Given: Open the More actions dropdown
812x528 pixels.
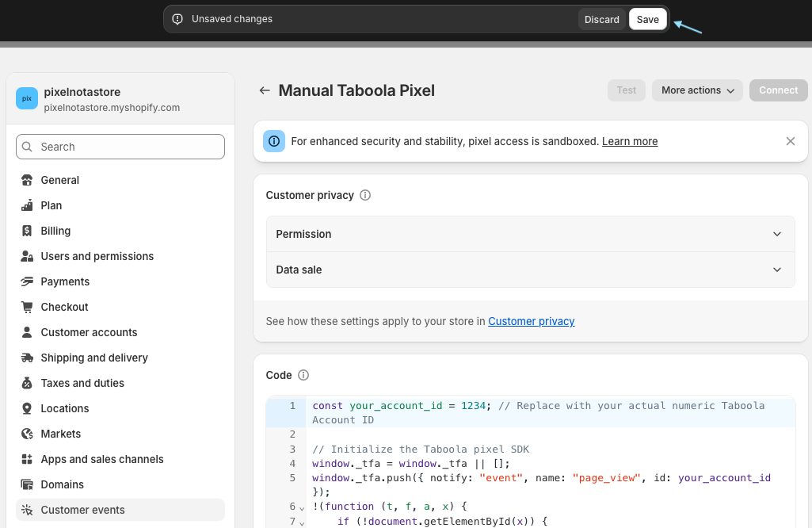Looking at the screenshot, I should click(x=697, y=90).
